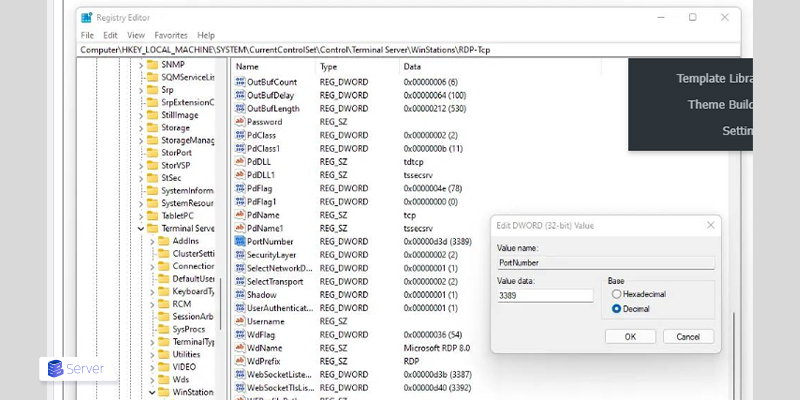800x400 pixels.
Task: Close the Edit DWORD dialog
Action: (710, 226)
